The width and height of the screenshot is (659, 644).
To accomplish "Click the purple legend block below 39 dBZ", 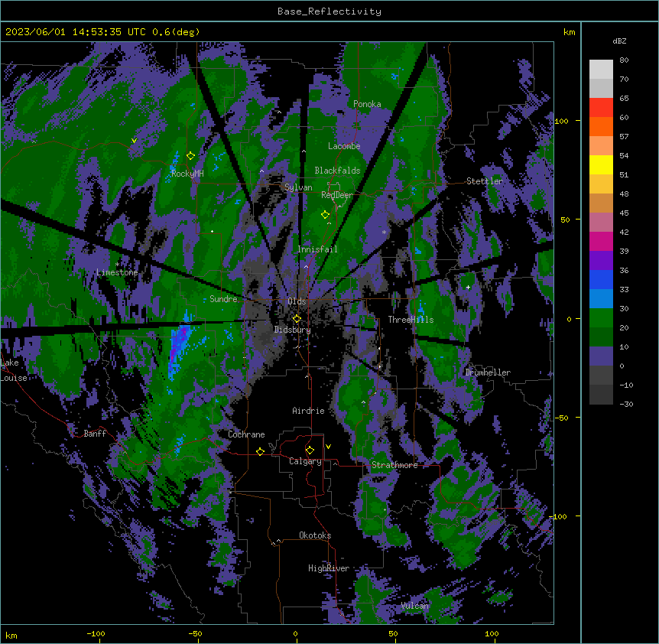I will point(601,261).
